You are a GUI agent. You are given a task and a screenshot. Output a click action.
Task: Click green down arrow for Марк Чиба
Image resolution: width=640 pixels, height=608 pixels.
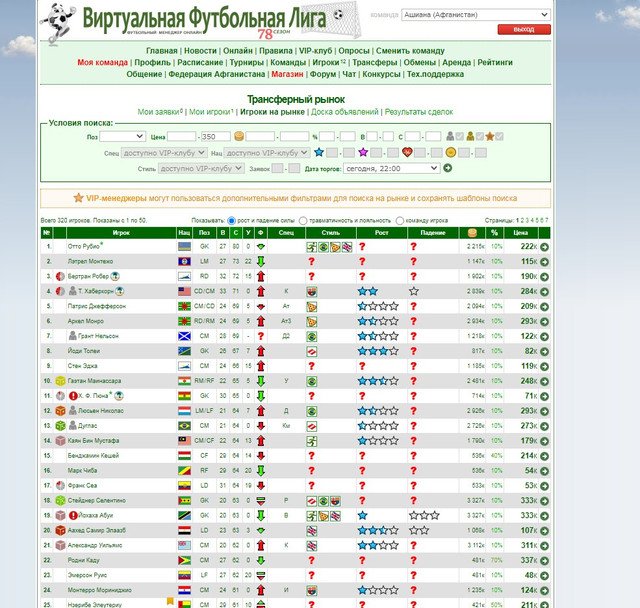pos(261,471)
